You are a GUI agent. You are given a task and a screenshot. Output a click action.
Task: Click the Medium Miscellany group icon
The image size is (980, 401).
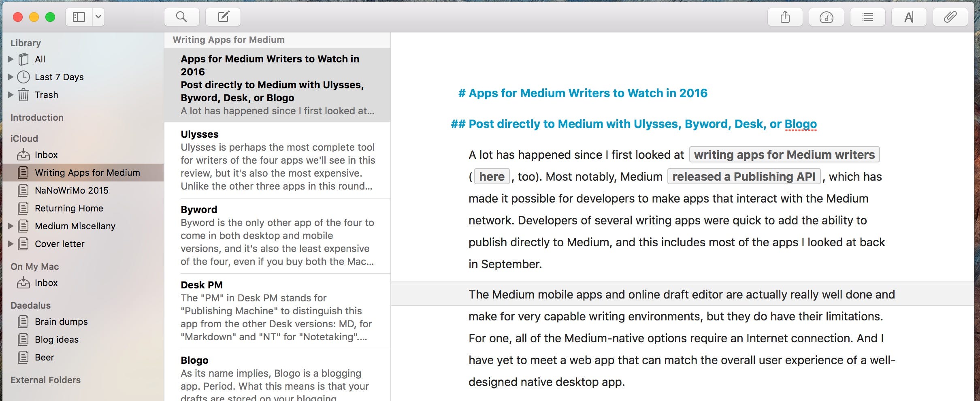coord(23,226)
